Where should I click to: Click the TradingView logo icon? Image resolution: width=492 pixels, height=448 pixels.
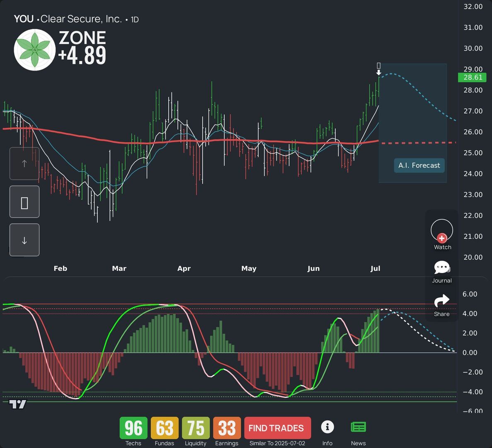[17, 404]
